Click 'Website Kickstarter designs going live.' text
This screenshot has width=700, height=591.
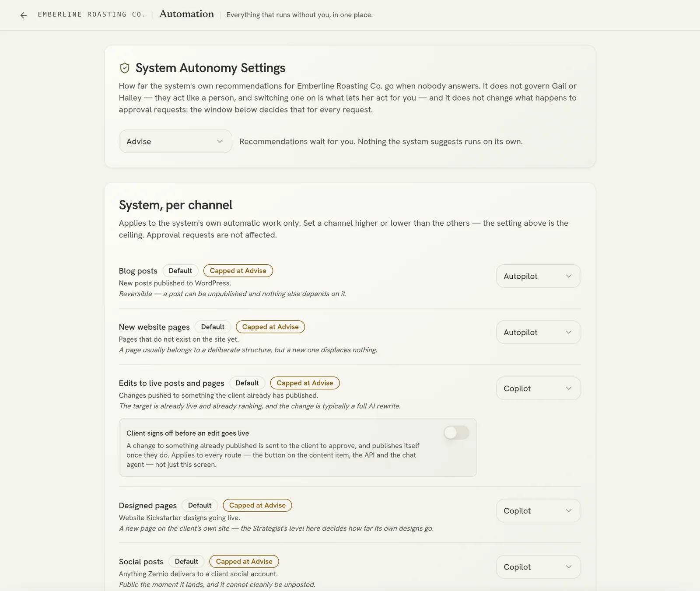click(x=179, y=518)
